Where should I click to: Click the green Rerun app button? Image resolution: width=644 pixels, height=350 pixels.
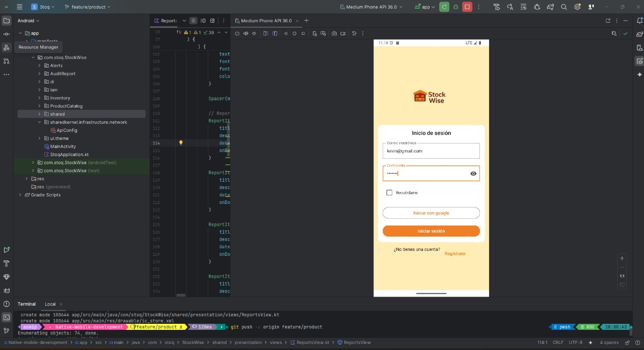tap(444, 7)
